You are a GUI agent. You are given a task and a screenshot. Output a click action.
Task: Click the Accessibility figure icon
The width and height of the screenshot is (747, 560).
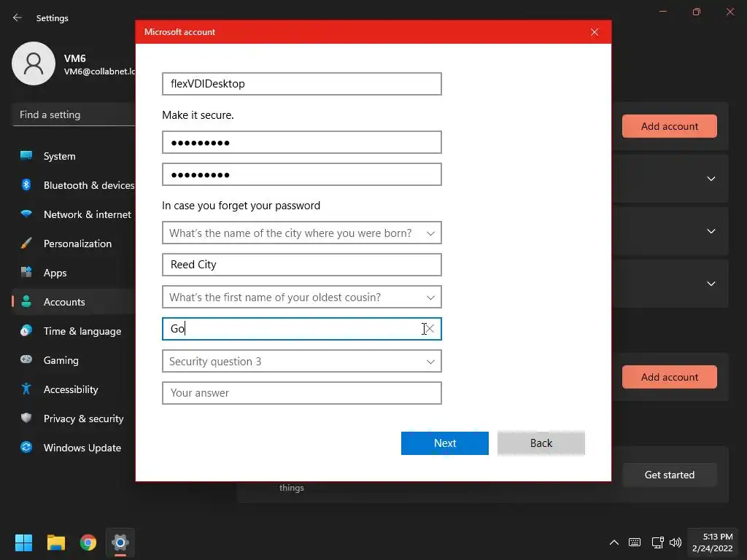26,389
